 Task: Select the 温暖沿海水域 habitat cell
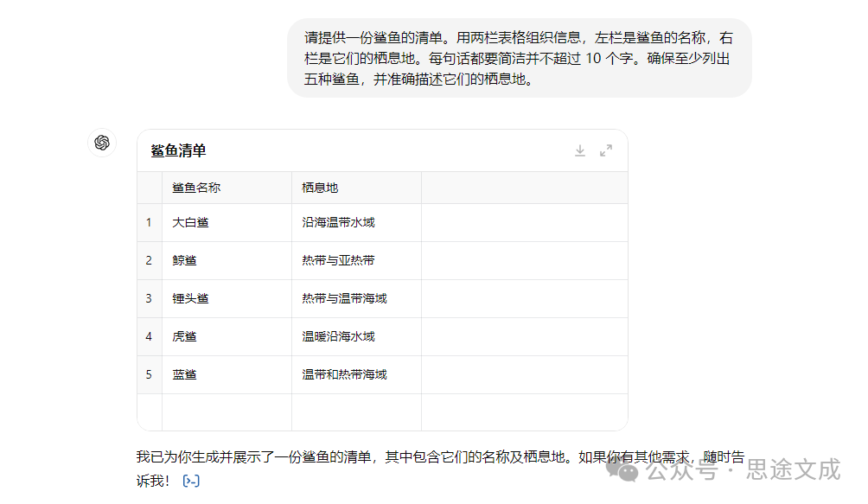click(338, 336)
